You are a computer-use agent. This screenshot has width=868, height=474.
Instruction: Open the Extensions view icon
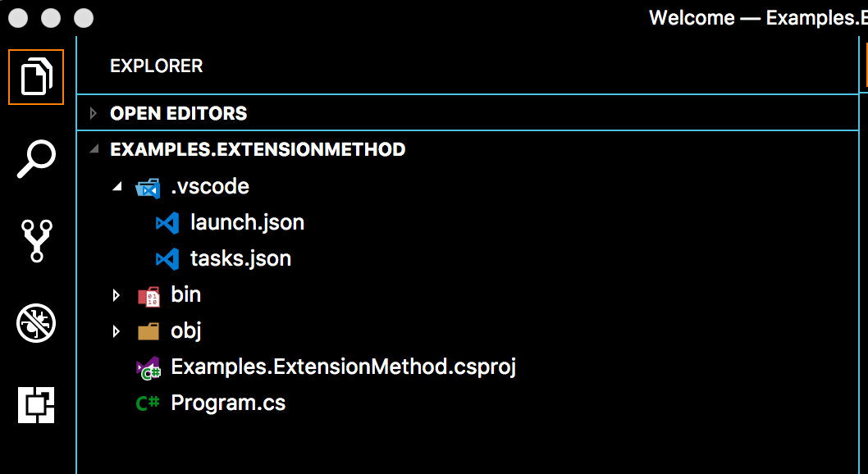(36, 405)
